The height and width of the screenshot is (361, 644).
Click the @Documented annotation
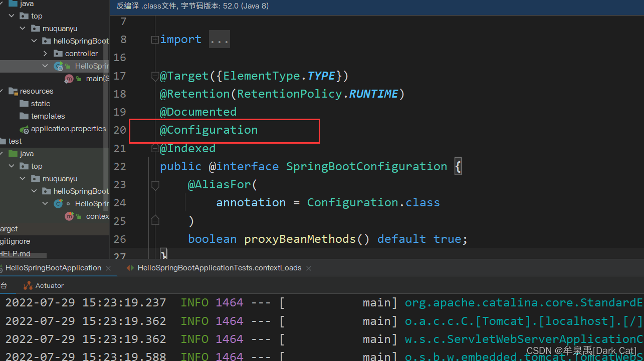point(198,112)
